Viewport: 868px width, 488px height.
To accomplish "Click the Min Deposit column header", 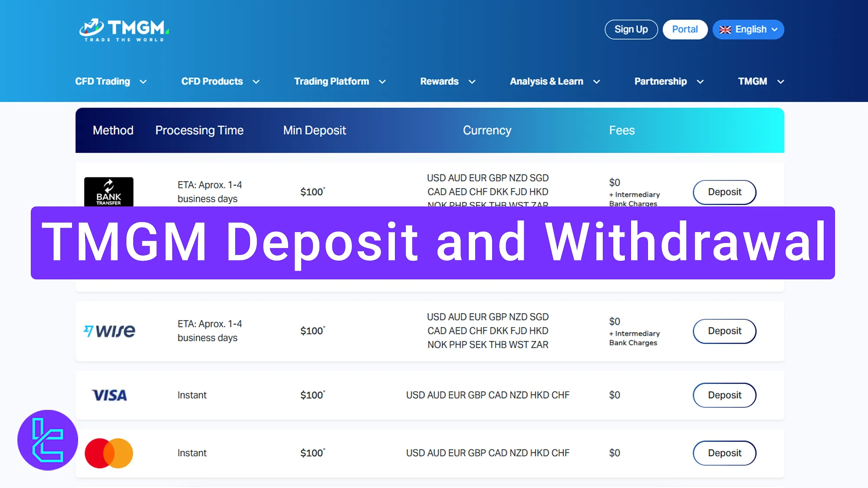I will (x=315, y=130).
